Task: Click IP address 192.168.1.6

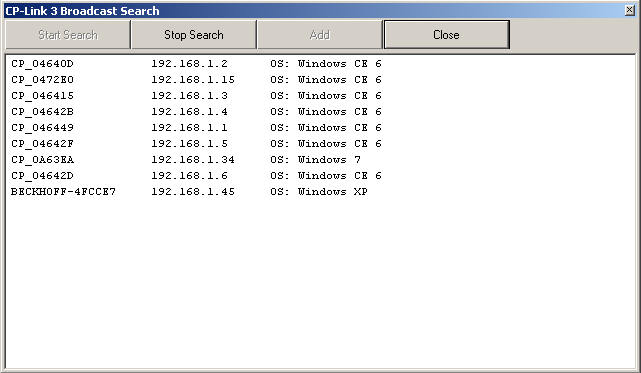Action: [x=190, y=175]
